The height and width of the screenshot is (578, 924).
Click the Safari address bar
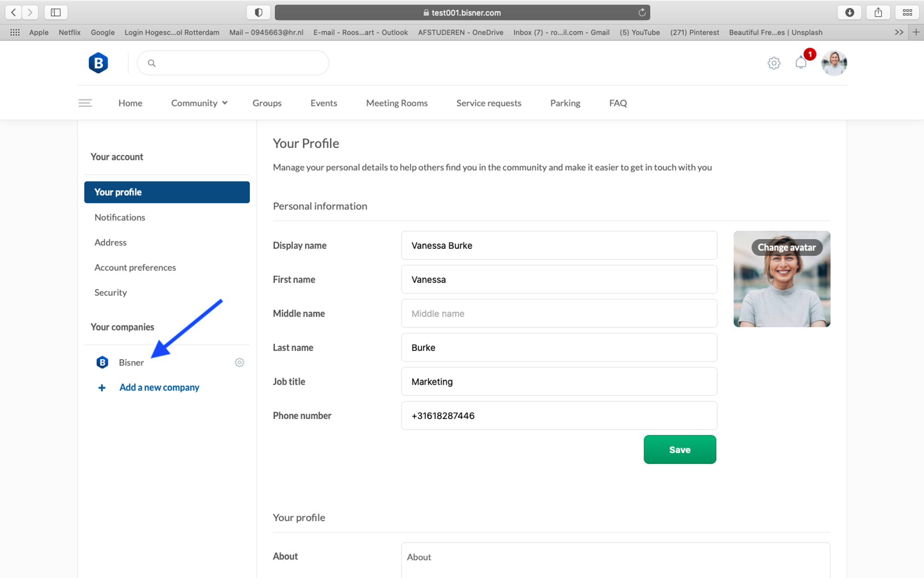point(462,12)
